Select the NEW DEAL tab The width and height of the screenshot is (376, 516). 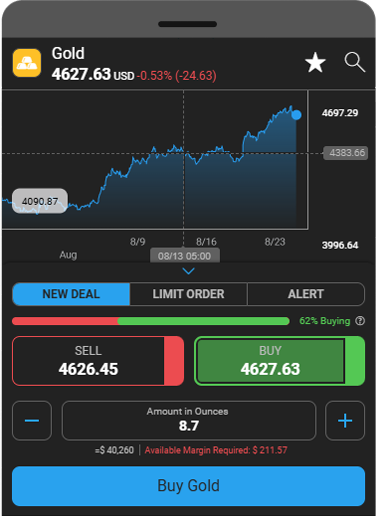[71, 294]
